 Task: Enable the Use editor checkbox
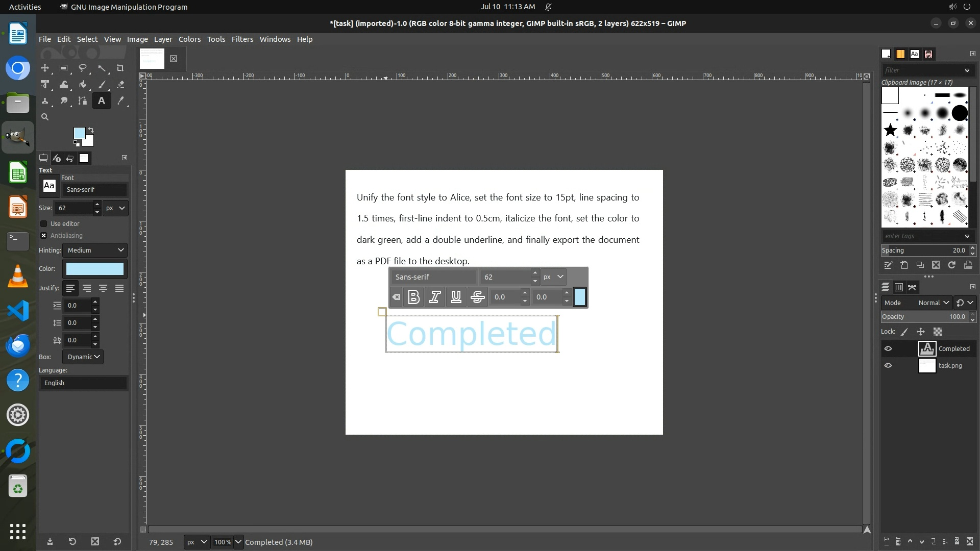44,223
